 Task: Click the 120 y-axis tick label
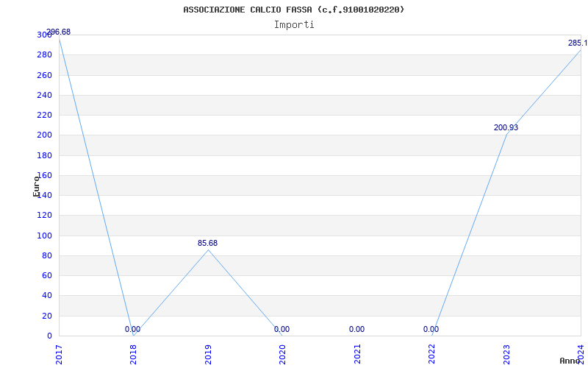44,216
